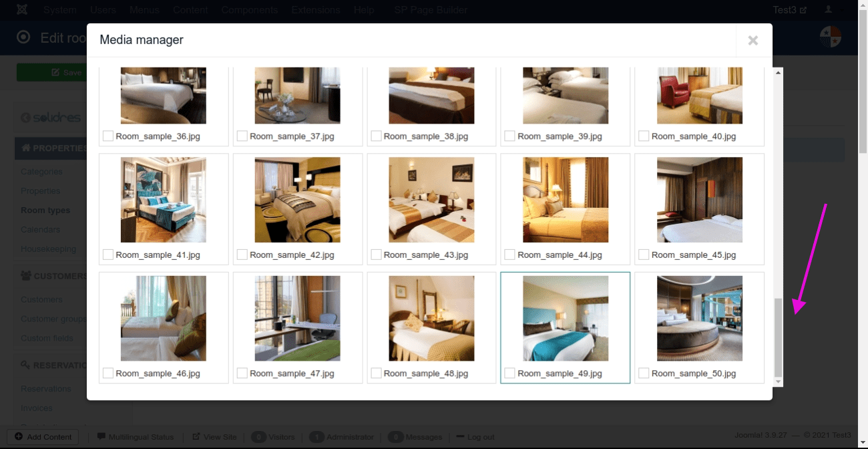Click the scrollbar down arrow
This screenshot has width=868, height=449.
[778, 382]
